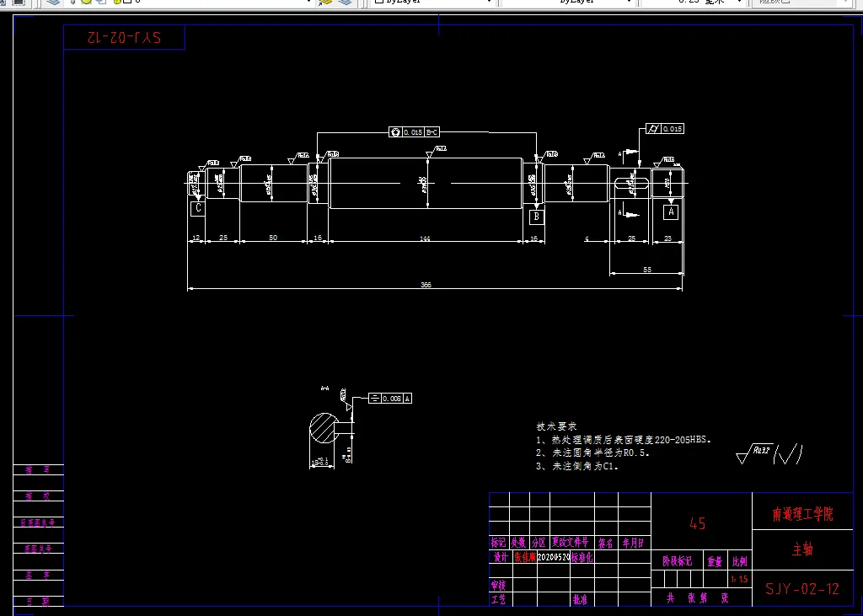This screenshot has height=616, width=863.
Task: Select the 设计 cell
Action: [500, 557]
